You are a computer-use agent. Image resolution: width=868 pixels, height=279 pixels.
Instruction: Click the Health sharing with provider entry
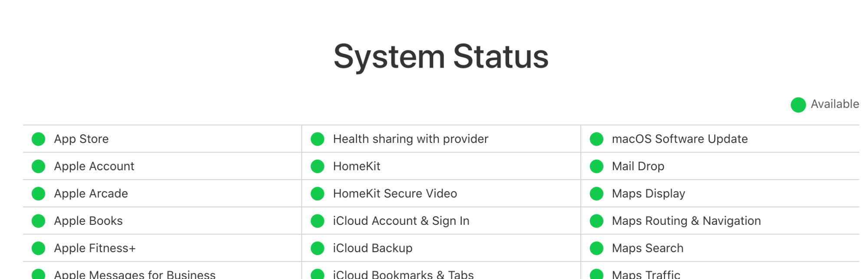click(x=411, y=139)
